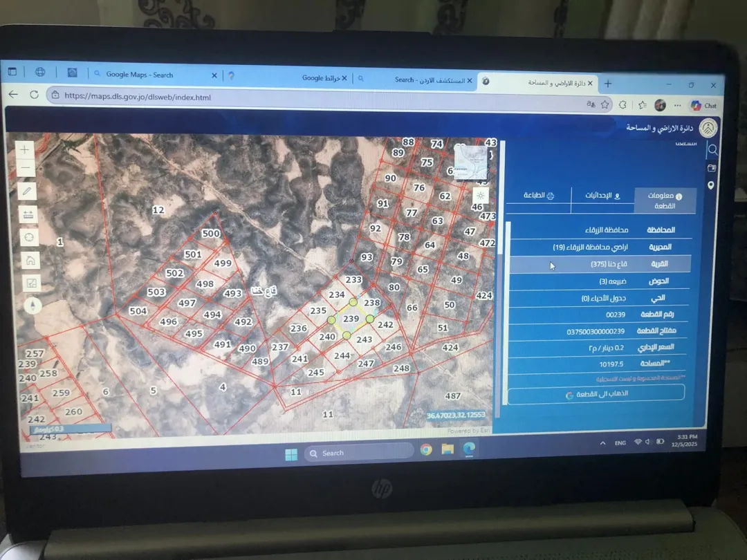Viewport: 747px width, 560px height.
Task: Open the measure distance tool
Action: (28, 215)
